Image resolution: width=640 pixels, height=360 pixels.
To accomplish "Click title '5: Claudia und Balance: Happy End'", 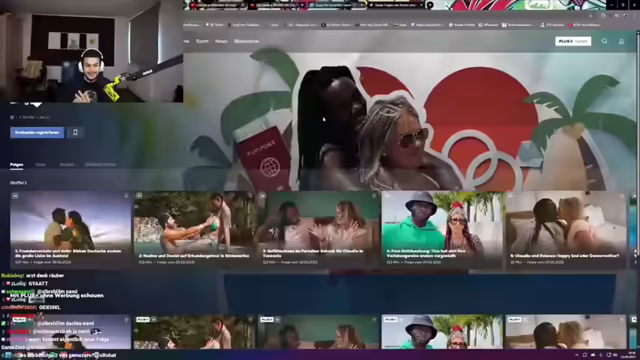I will tap(564, 256).
